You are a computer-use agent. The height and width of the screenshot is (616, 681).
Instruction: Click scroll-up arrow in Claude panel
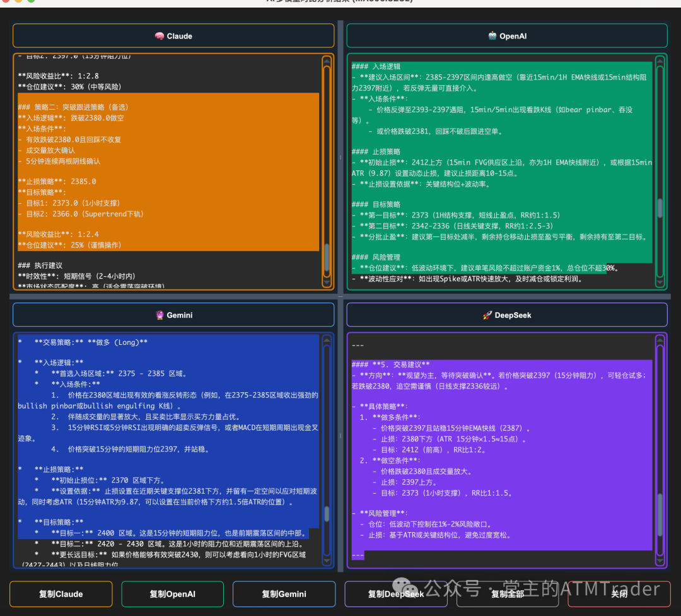(327, 61)
